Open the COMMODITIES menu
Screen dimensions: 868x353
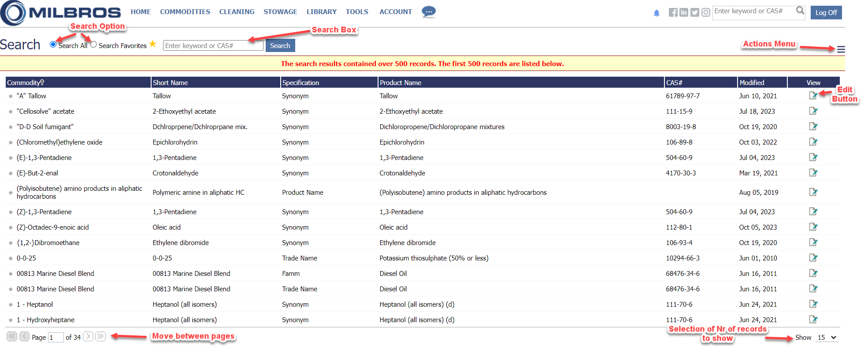tap(185, 12)
